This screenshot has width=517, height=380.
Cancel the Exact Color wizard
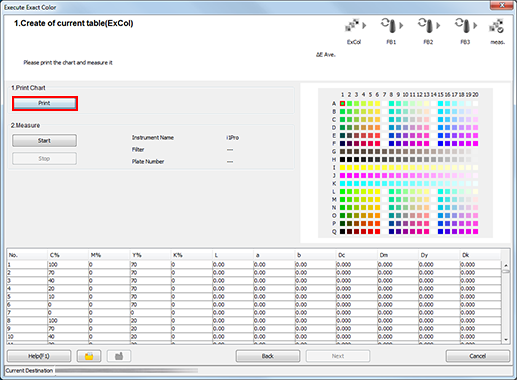478,356
